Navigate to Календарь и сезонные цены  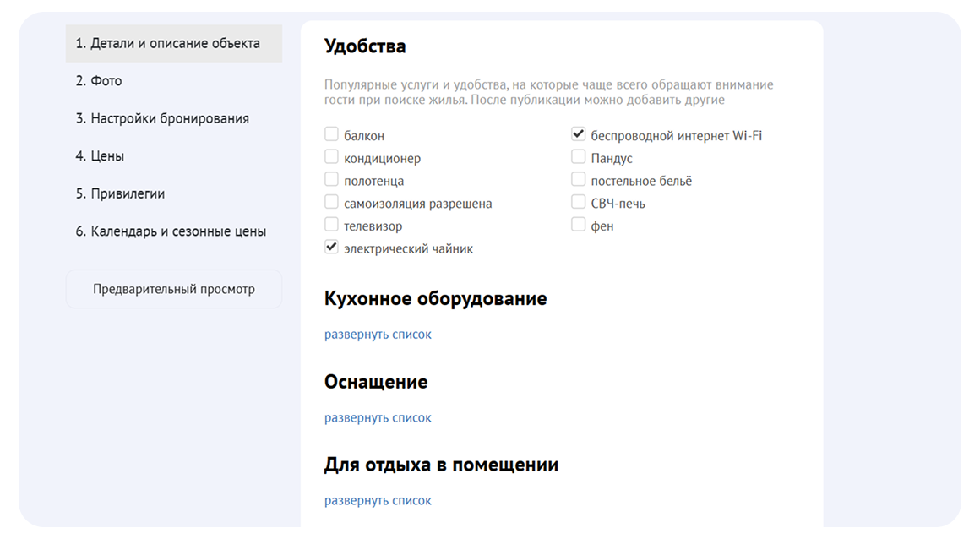tap(171, 231)
